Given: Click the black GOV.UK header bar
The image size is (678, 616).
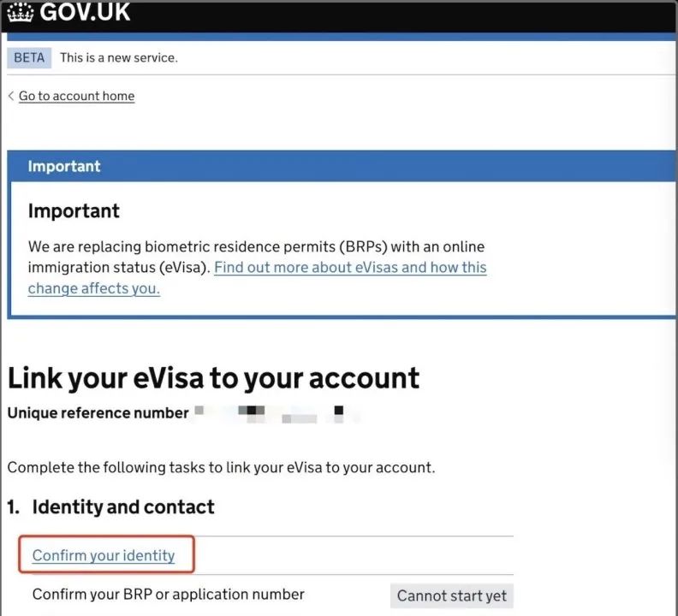Looking at the screenshot, I should (339, 17).
